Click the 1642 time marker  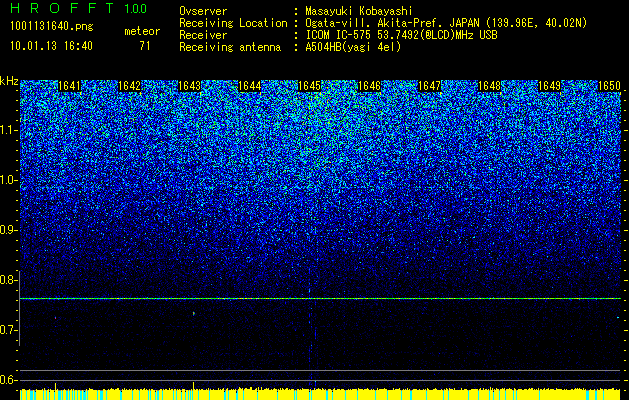click(130, 86)
